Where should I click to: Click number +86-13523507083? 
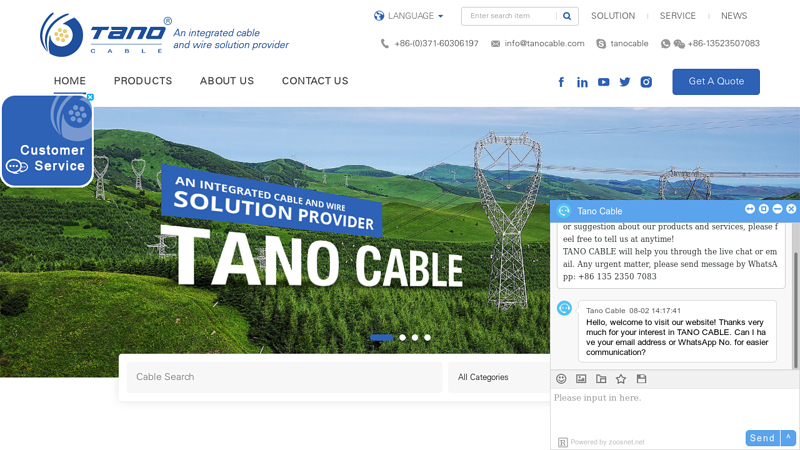723,43
